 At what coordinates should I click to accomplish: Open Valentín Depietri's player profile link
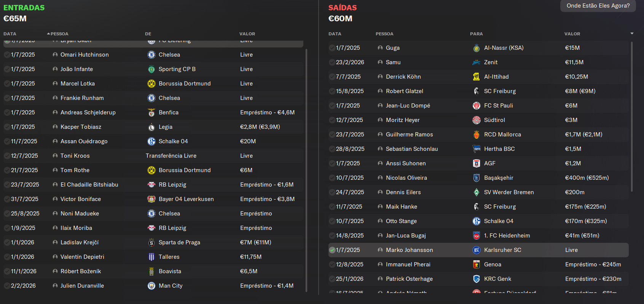tap(82, 257)
